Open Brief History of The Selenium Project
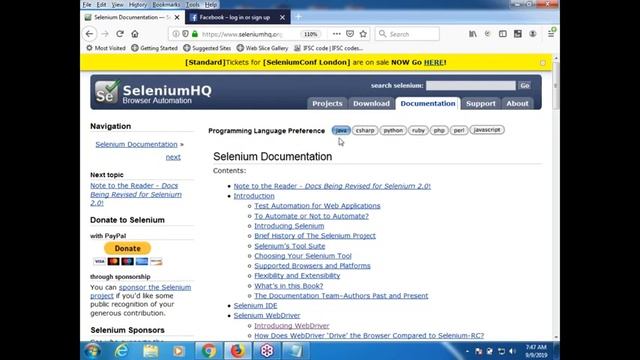The height and width of the screenshot is (360, 640). tap(315, 236)
